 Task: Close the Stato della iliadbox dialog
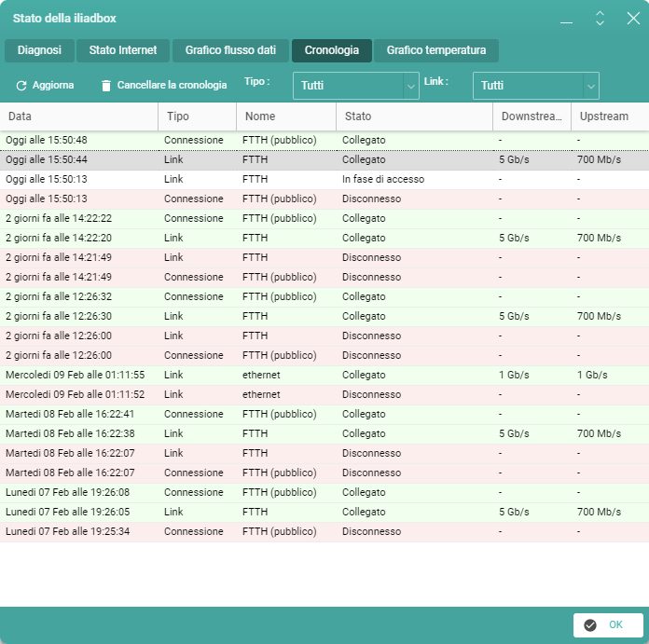click(633, 19)
